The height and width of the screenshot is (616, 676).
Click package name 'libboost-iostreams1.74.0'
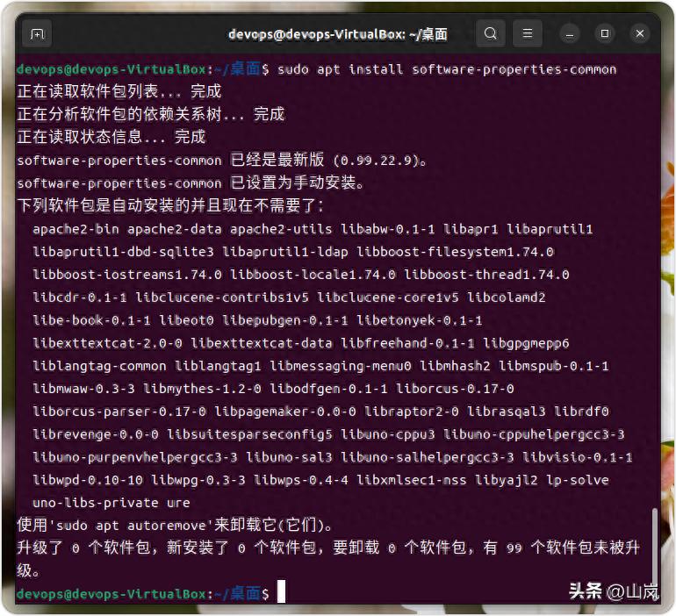127,275
